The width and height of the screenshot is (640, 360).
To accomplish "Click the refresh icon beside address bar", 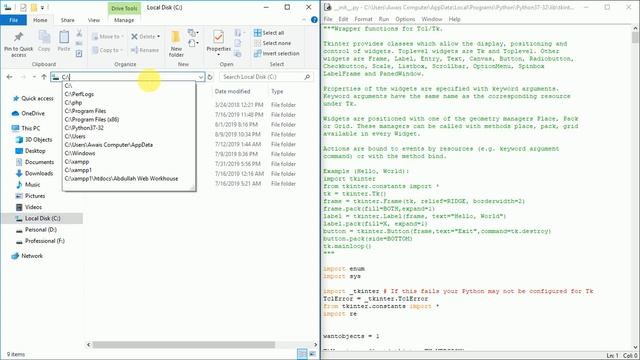I will click(x=210, y=77).
